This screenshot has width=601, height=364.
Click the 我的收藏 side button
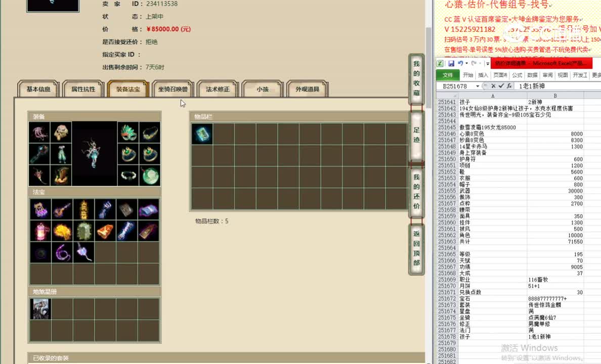(417, 78)
